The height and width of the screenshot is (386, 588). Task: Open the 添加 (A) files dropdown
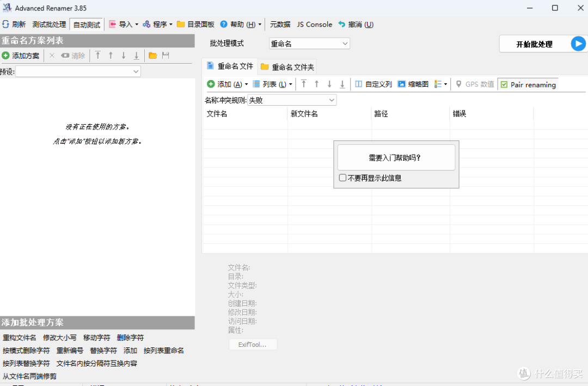[228, 84]
